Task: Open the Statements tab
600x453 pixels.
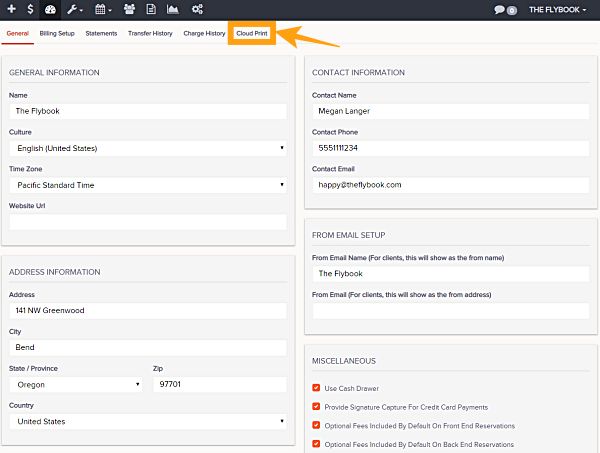Action: (x=101, y=33)
